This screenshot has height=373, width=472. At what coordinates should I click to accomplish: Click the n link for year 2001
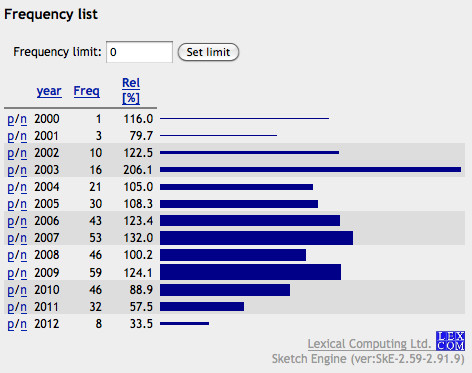[x=23, y=136]
